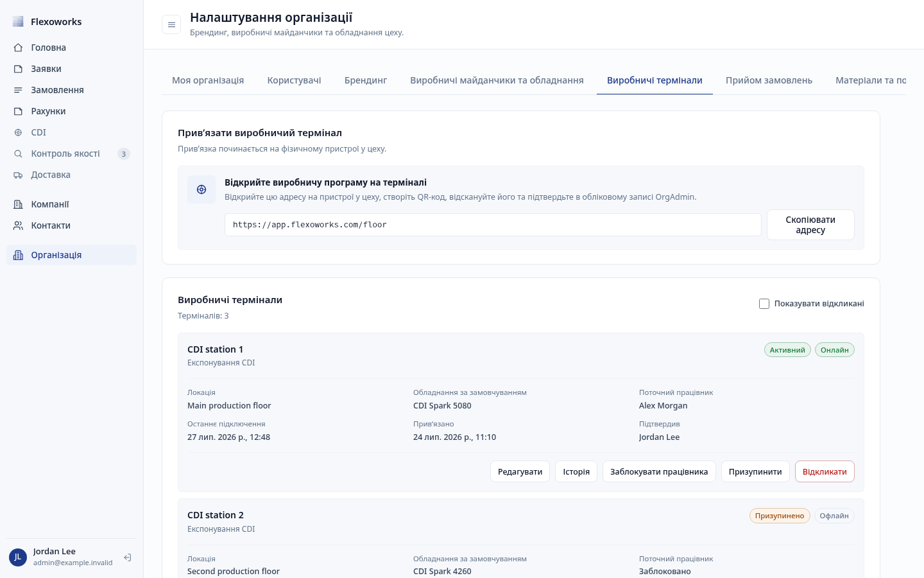
Task: Click the CDI station 1 title
Action: click(215, 349)
